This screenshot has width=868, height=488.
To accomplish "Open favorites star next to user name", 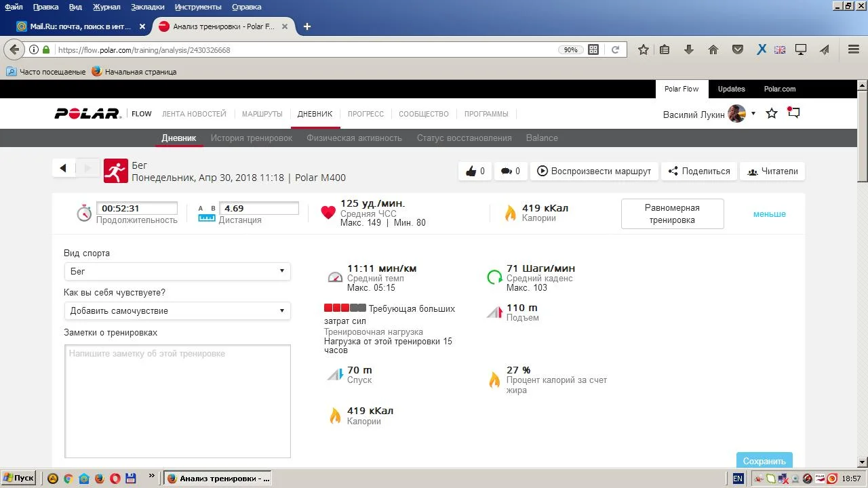I will tap(772, 113).
